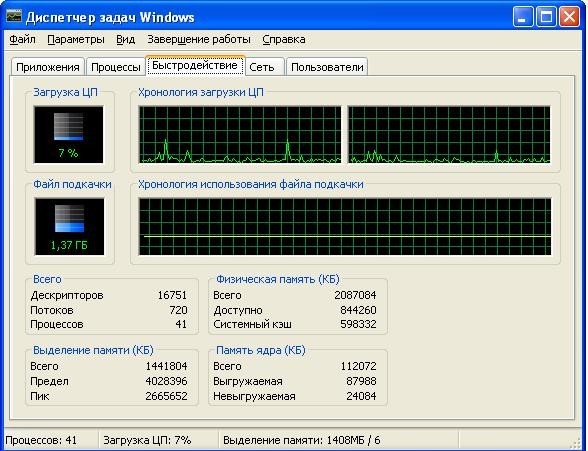
Task: Click status bar Процессов: 41
Action: pos(41,440)
